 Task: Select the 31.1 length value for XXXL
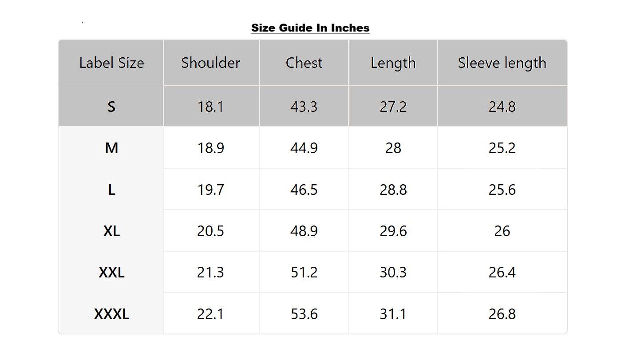pyautogui.click(x=393, y=314)
